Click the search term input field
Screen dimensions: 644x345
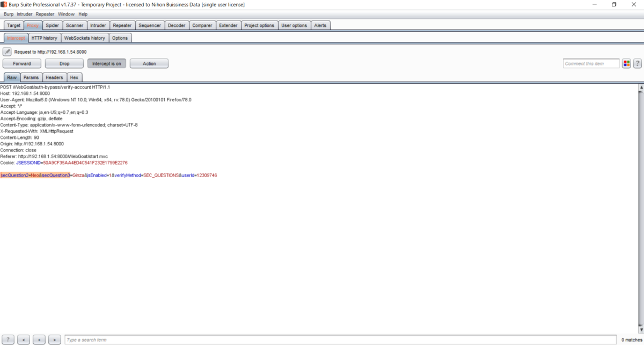pyautogui.click(x=341, y=340)
